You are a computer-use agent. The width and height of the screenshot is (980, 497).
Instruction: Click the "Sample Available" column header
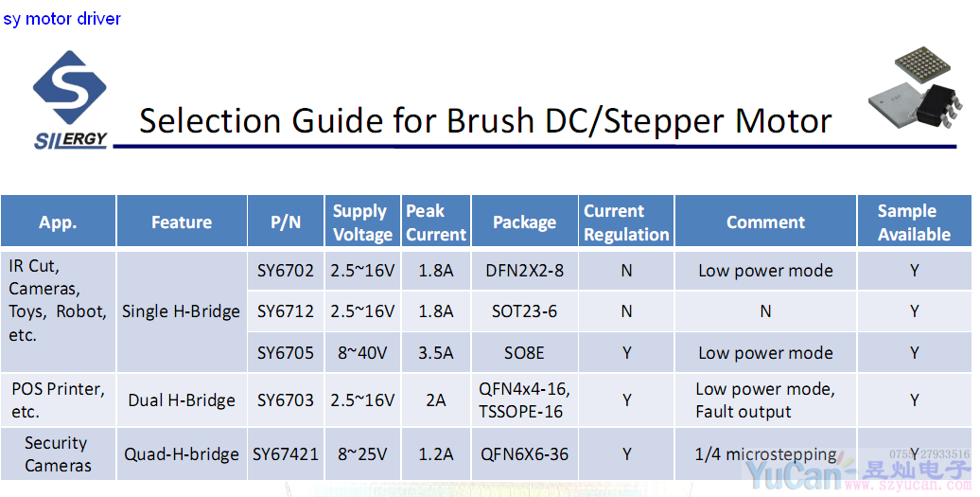coord(914,222)
